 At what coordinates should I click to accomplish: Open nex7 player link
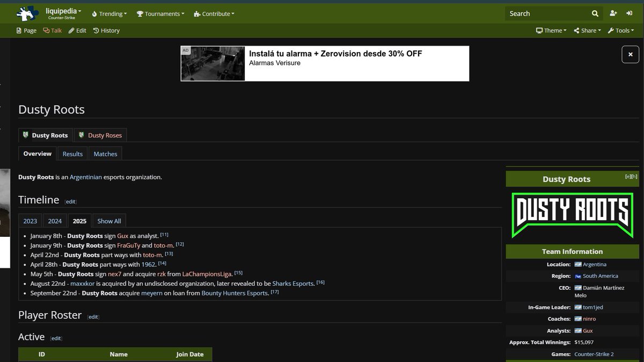tap(115, 274)
